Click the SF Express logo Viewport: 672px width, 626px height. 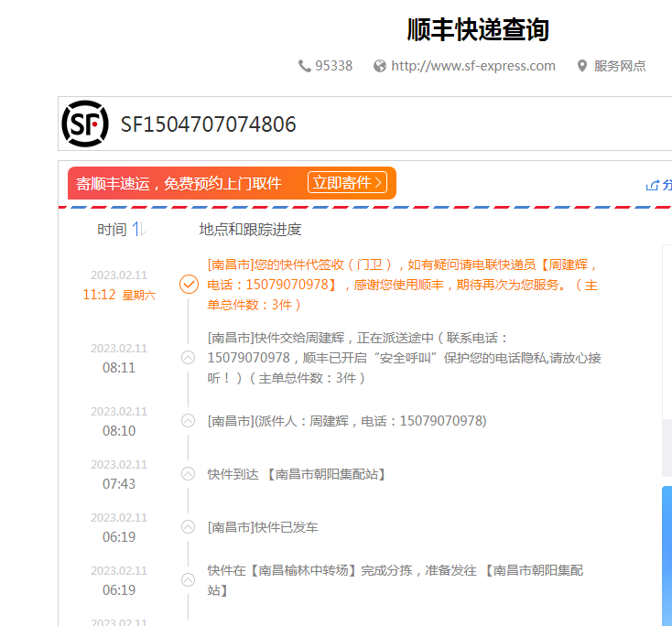point(85,124)
